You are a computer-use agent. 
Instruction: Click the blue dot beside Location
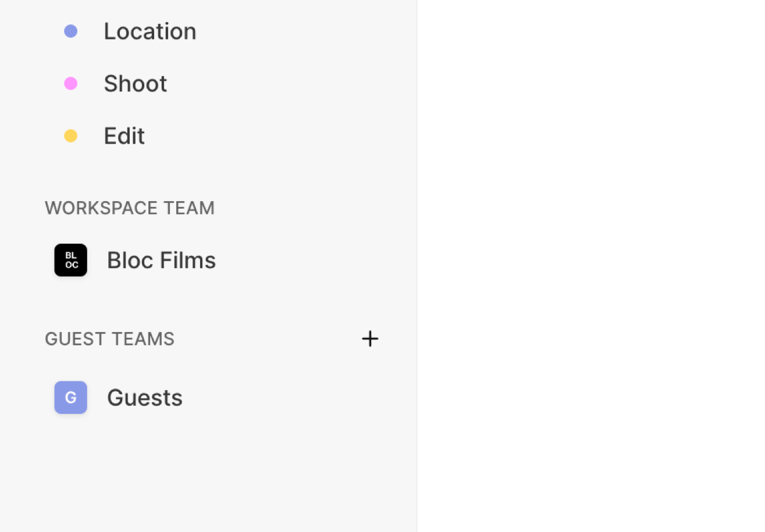coord(70,31)
